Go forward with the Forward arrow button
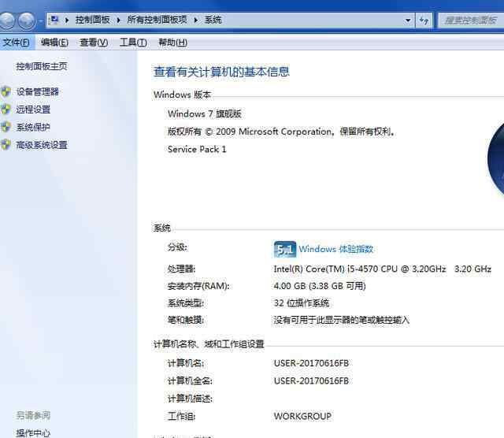This screenshot has width=504, height=438. (x=26, y=20)
